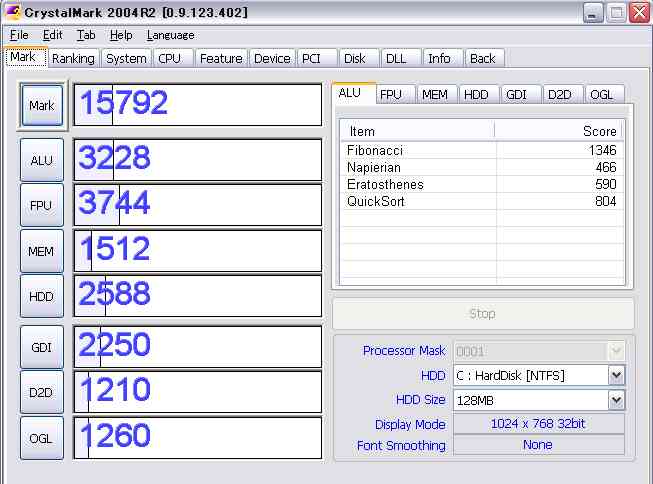Image resolution: width=653 pixels, height=484 pixels.
Task: Open the Language menu
Action: (x=171, y=35)
